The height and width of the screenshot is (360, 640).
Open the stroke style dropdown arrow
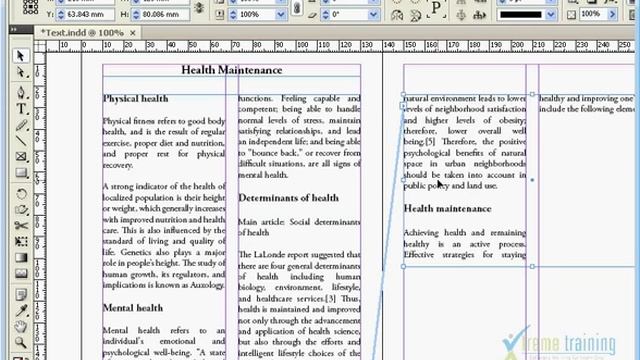click(551, 15)
